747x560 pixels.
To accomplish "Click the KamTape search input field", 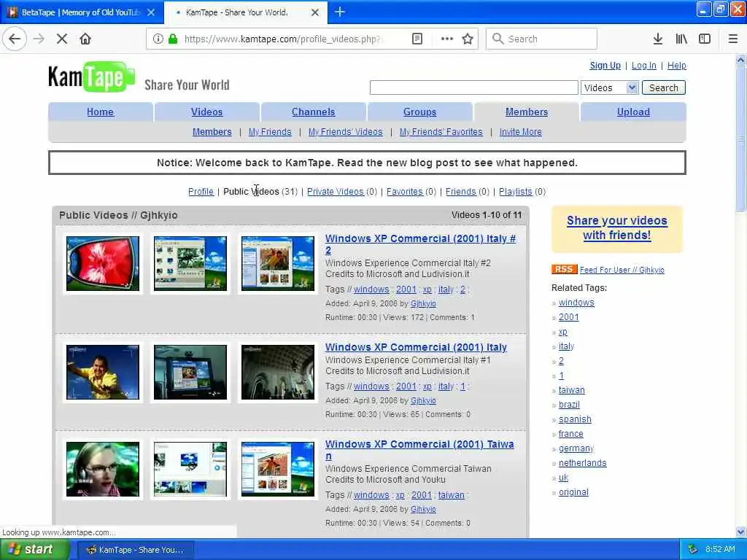I will coord(474,87).
